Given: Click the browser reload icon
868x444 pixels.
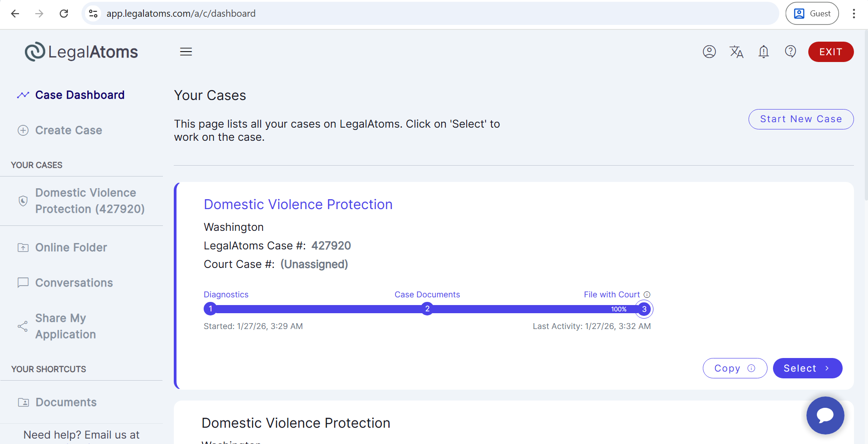Looking at the screenshot, I should pos(64,14).
